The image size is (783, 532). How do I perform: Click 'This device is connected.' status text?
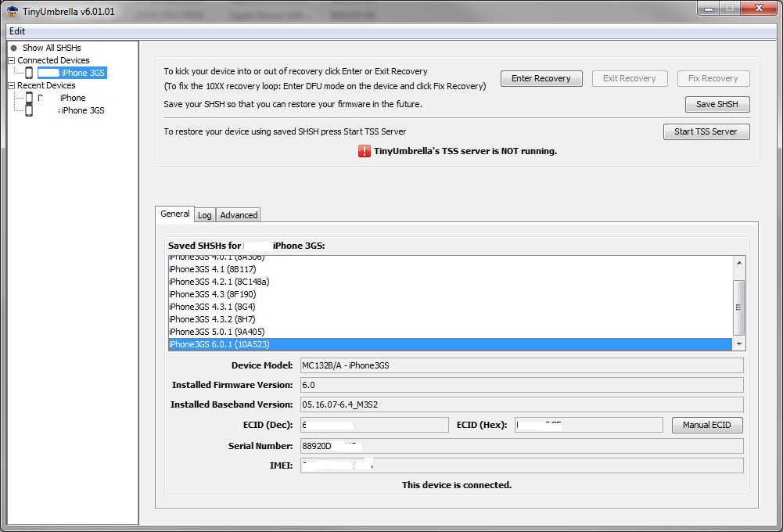456,485
